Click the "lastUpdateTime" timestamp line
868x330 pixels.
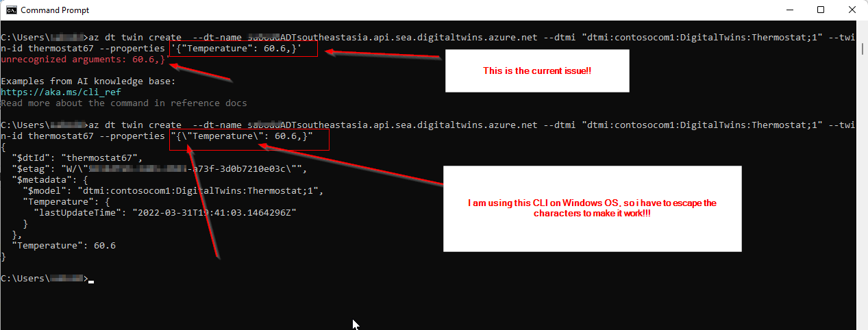(x=164, y=212)
